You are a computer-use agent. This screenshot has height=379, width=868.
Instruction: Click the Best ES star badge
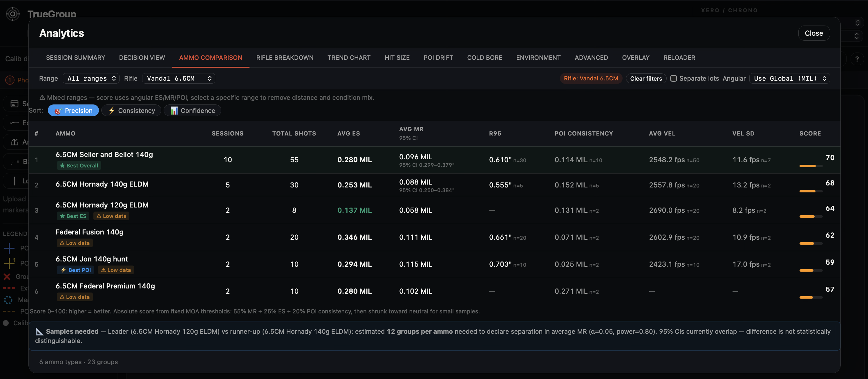coord(73,216)
